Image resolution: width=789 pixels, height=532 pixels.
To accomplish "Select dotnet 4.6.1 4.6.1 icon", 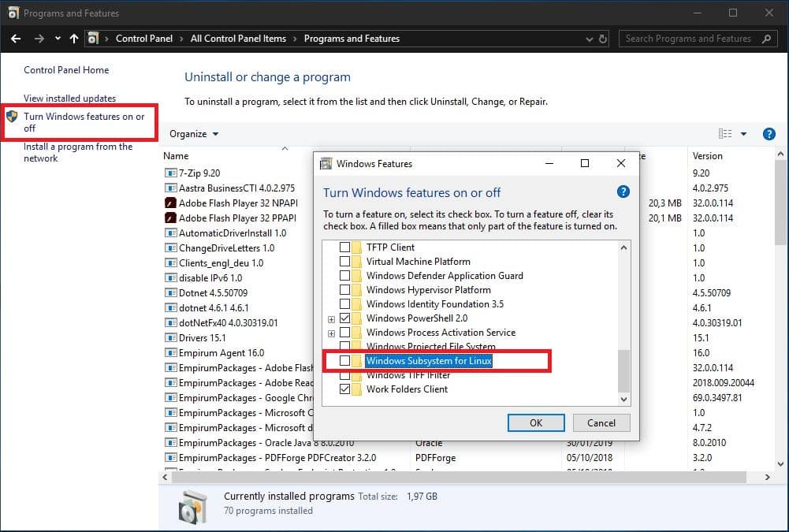I will click(x=170, y=308).
